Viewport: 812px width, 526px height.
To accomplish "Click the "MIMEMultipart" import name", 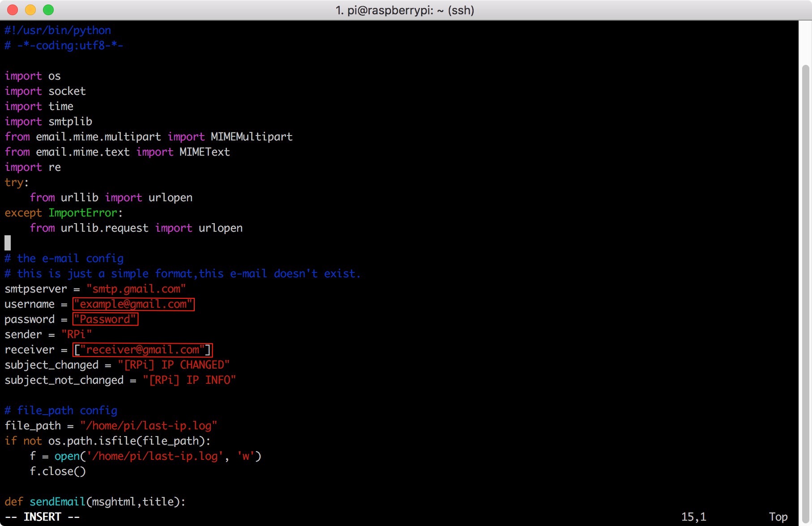I will [x=252, y=137].
